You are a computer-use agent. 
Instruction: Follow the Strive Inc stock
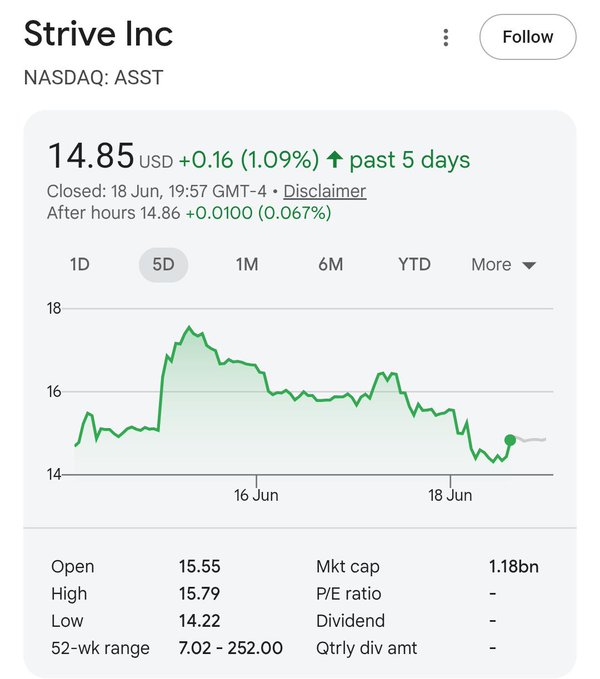coord(528,37)
